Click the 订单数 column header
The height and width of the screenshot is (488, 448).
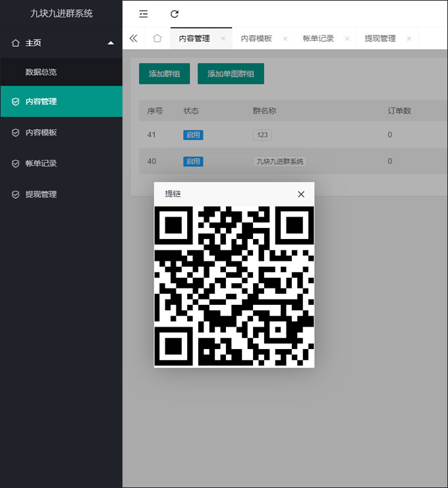[x=399, y=111]
